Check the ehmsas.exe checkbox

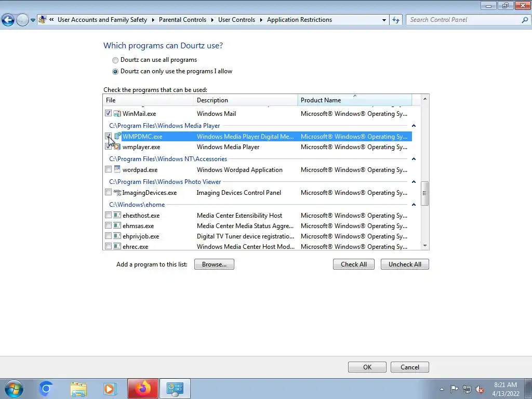[108, 225]
